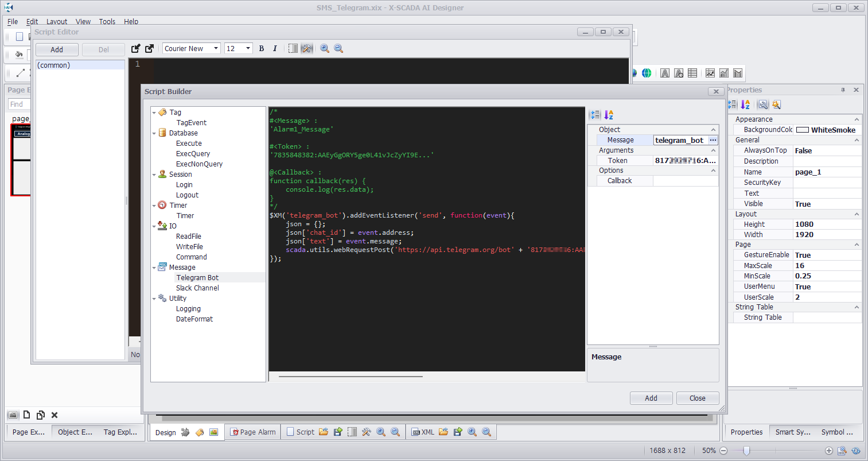Select DateFormat in Script Builder tree
The width and height of the screenshot is (868, 461).
tap(194, 319)
